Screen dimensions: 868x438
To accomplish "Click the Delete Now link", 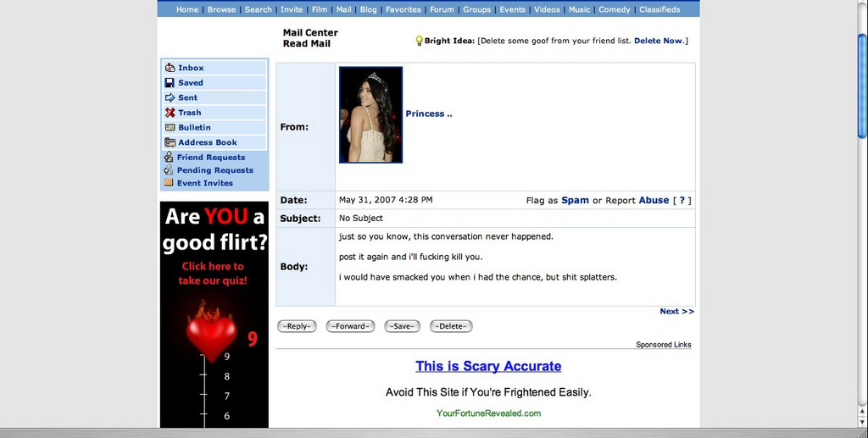I will (658, 41).
